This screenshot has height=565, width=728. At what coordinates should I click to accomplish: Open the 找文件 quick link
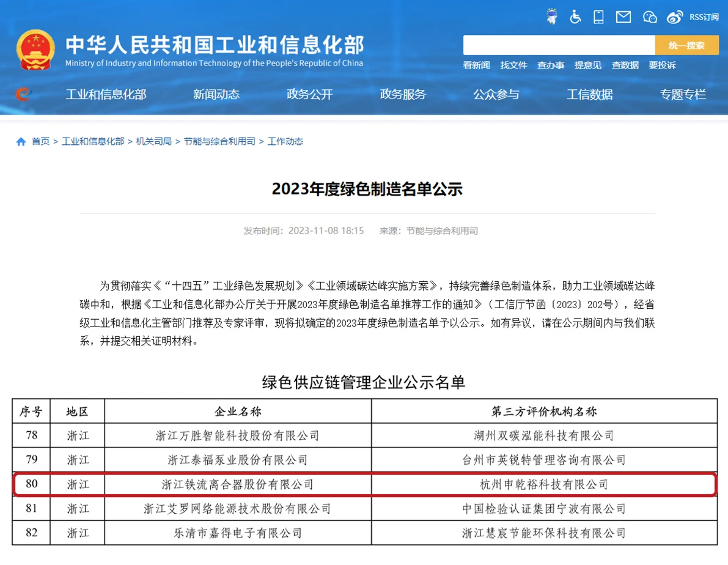513,65
